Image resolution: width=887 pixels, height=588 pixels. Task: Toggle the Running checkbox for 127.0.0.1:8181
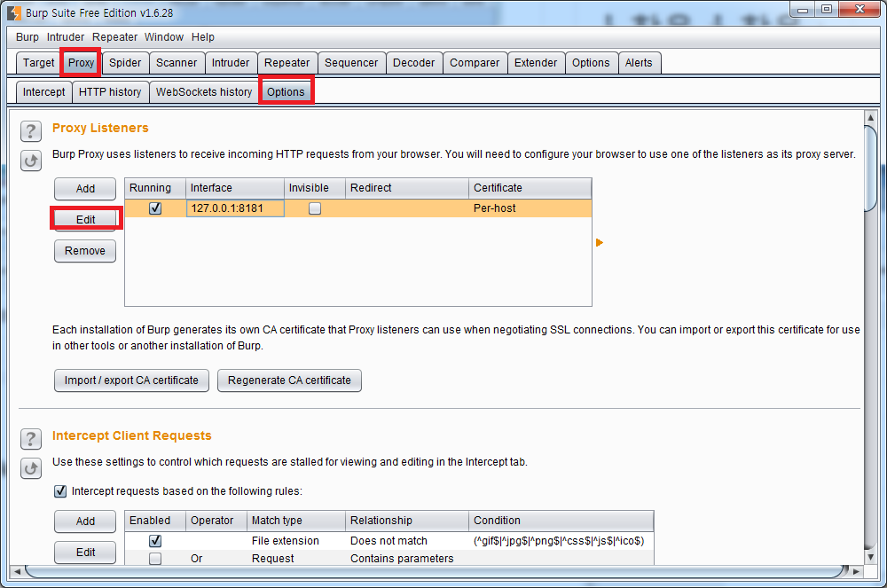click(155, 208)
